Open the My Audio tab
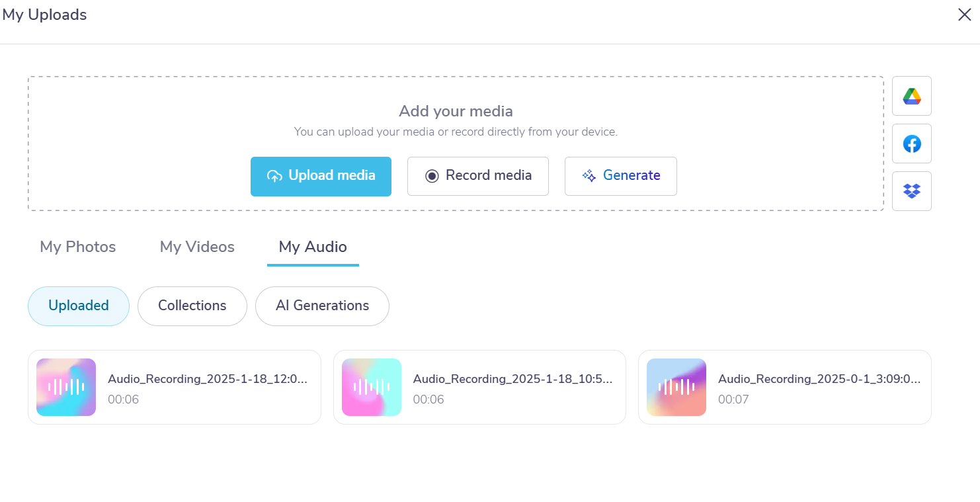 313,247
